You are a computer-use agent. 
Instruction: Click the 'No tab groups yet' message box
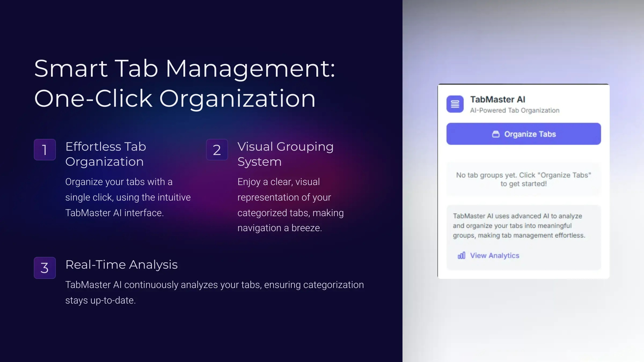point(523,179)
